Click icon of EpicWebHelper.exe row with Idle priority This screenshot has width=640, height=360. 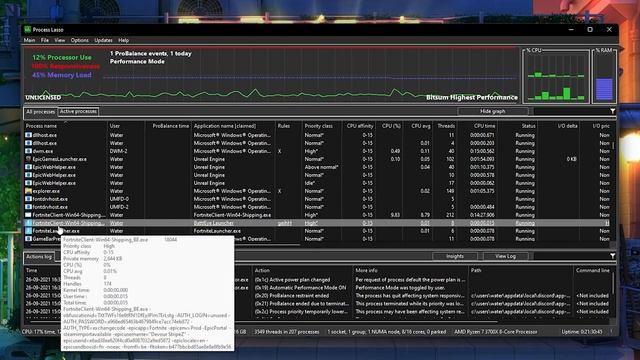pyautogui.click(x=29, y=183)
